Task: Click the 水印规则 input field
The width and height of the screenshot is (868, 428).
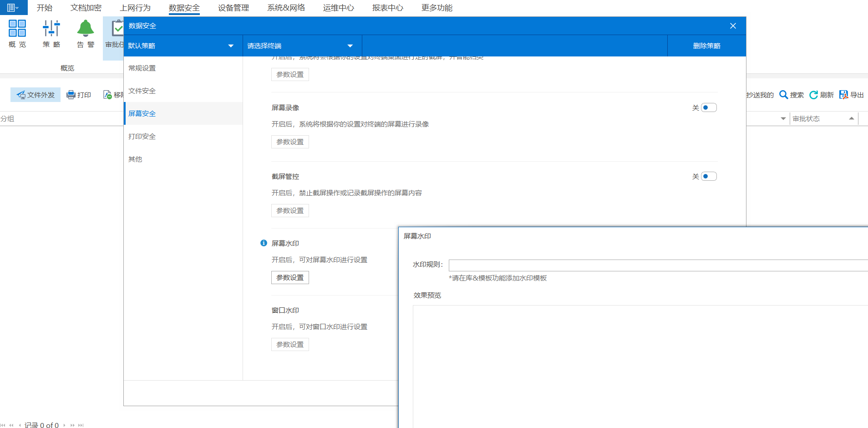Action: click(655, 265)
